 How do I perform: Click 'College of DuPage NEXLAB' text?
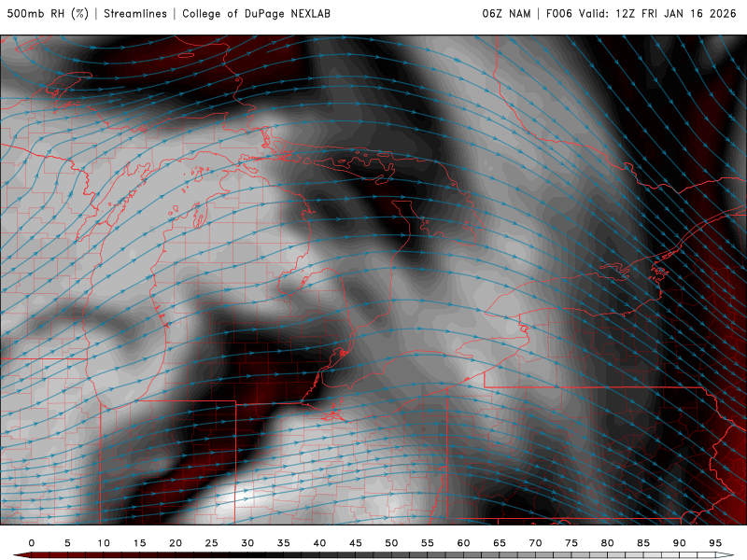point(256,14)
